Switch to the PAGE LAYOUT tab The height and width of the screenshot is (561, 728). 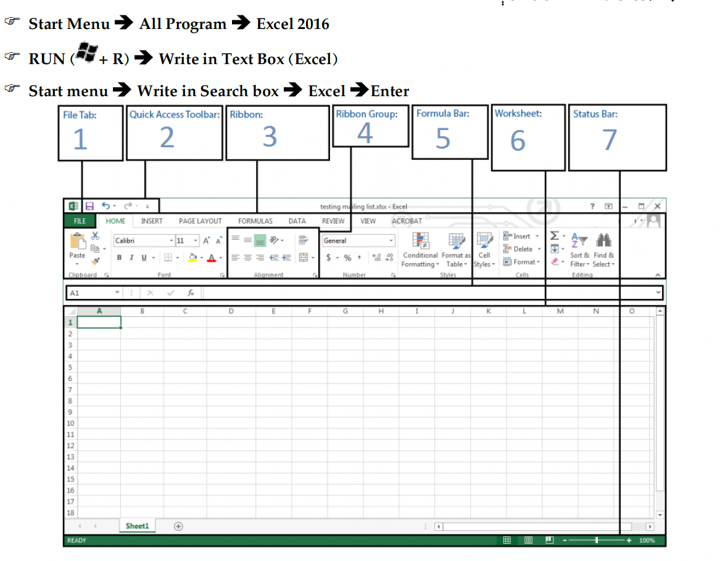(200, 221)
